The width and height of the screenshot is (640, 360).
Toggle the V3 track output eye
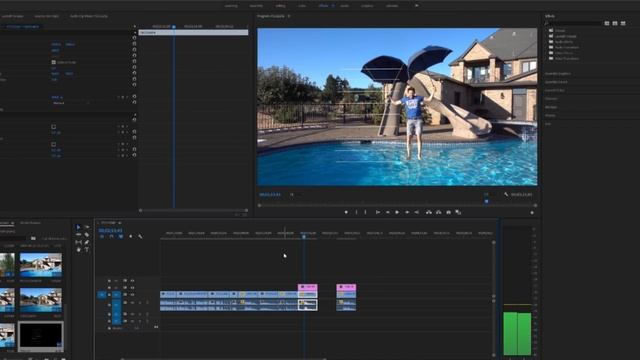pyautogui.click(x=132, y=281)
